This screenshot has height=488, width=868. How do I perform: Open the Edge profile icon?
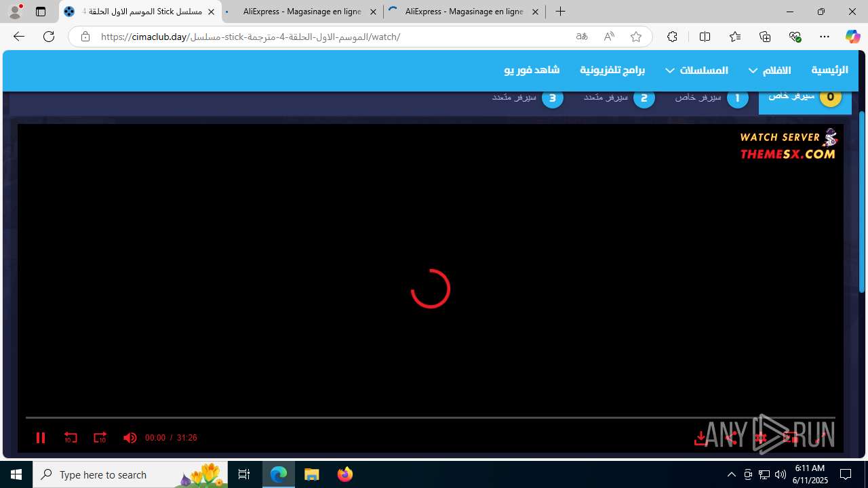pos(15,12)
